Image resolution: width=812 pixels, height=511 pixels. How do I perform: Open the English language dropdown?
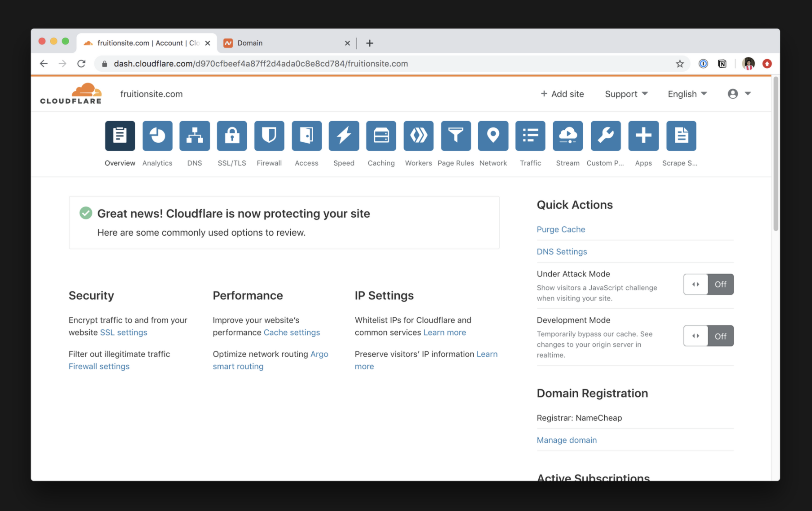coord(687,94)
